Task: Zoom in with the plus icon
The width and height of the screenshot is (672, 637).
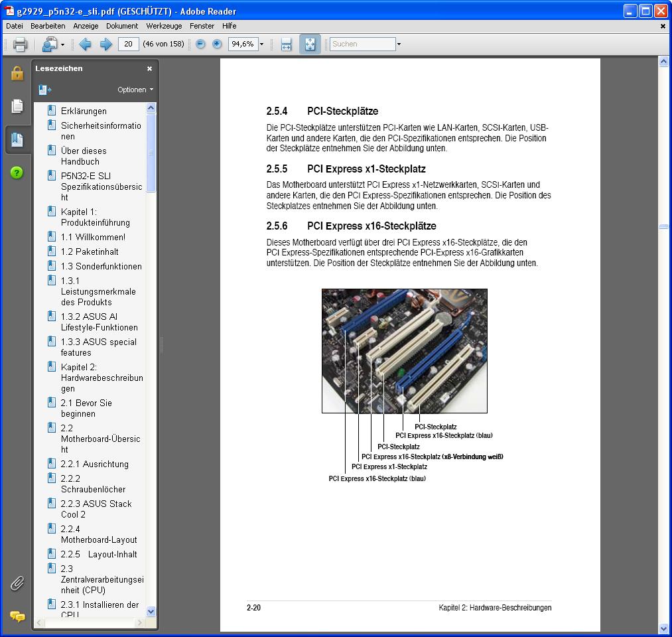Action: [218, 44]
